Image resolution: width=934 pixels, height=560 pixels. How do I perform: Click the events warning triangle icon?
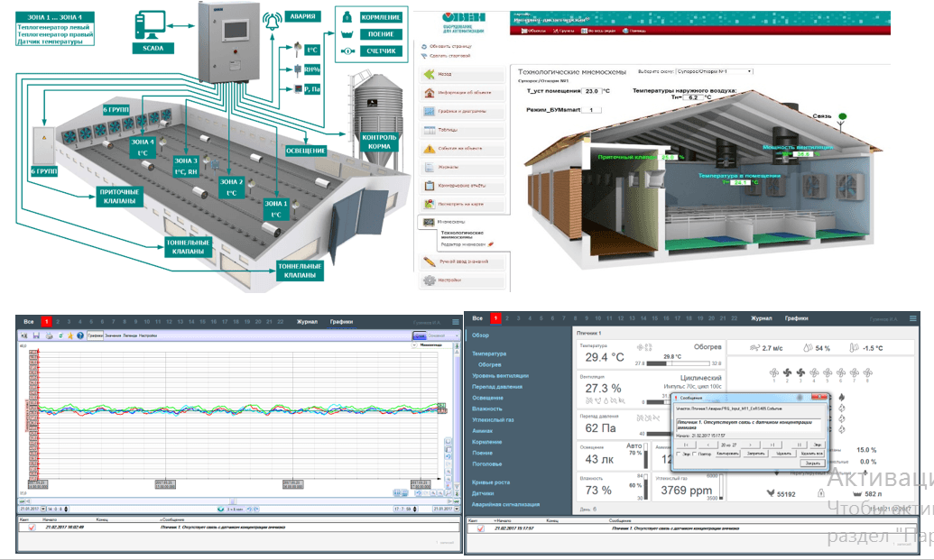(430, 148)
